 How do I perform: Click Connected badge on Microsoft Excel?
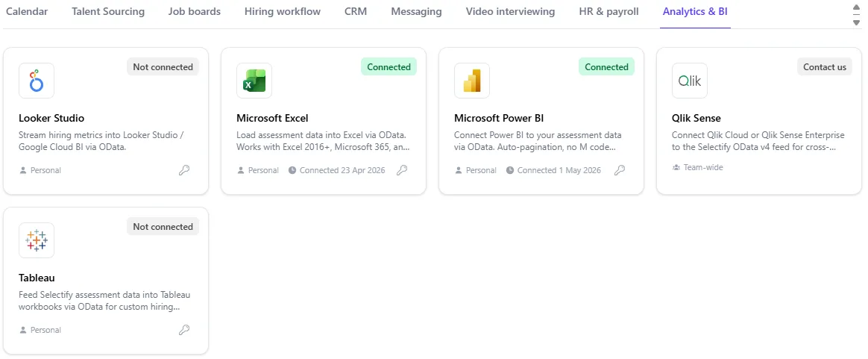pyautogui.click(x=389, y=67)
